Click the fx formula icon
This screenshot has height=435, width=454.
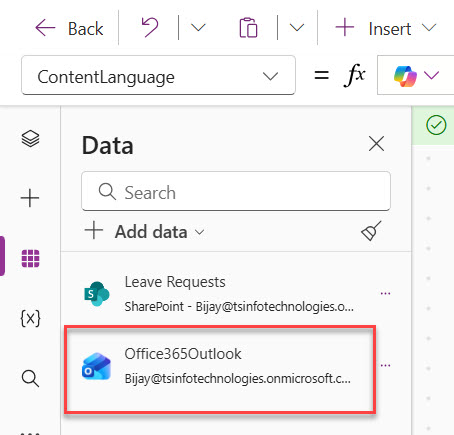pyautogui.click(x=355, y=75)
